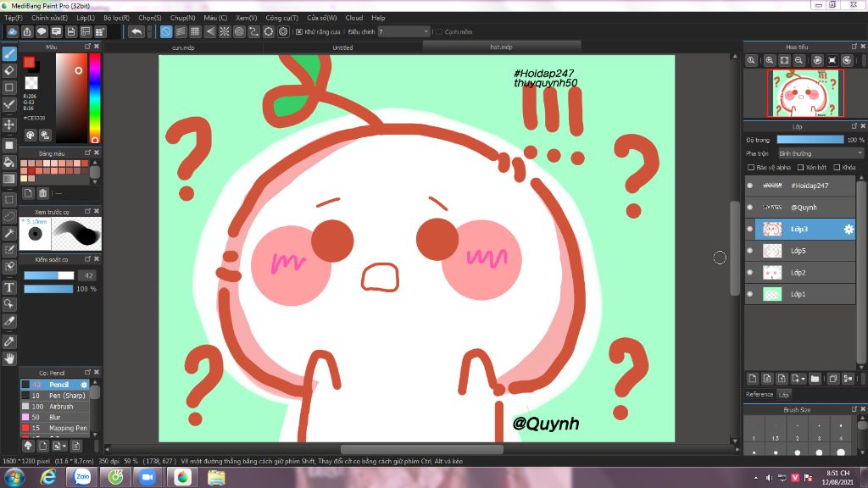Select Pen (Sharp) brush
Image resolution: width=868 pixels, height=488 pixels.
pos(54,396)
